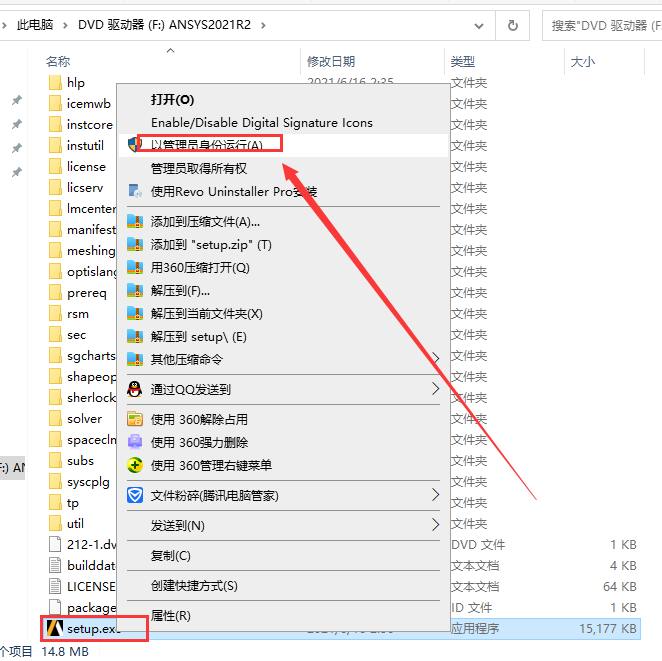Click the tp folder icon
The image size is (662, 661).
coord(55,503)
